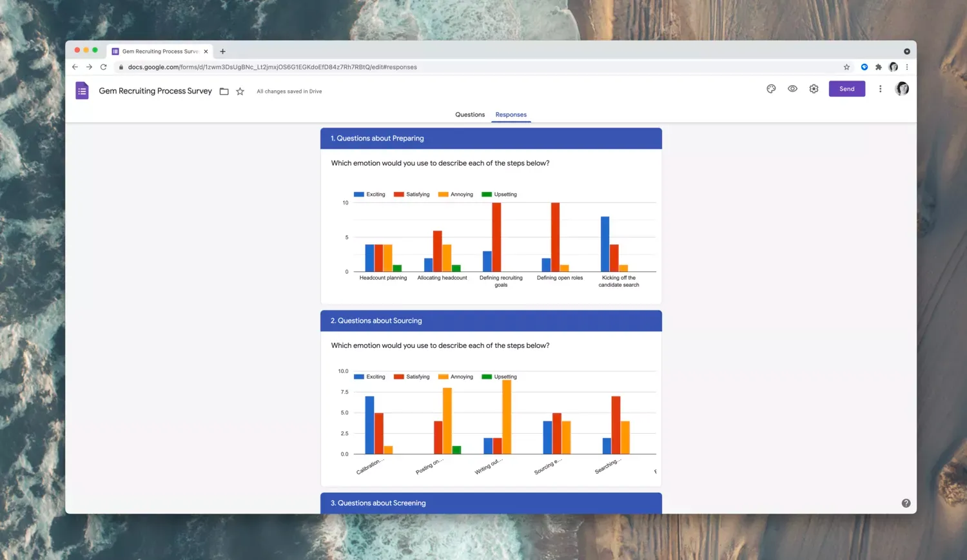Open form settings gear icon
The width and height of the screenshot is (967, 560).
814,89
